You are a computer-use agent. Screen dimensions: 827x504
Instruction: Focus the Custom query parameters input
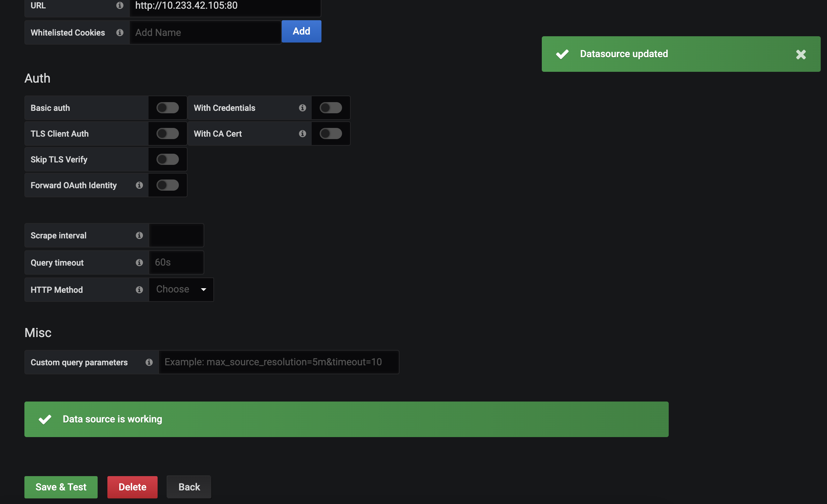point(278,362)
